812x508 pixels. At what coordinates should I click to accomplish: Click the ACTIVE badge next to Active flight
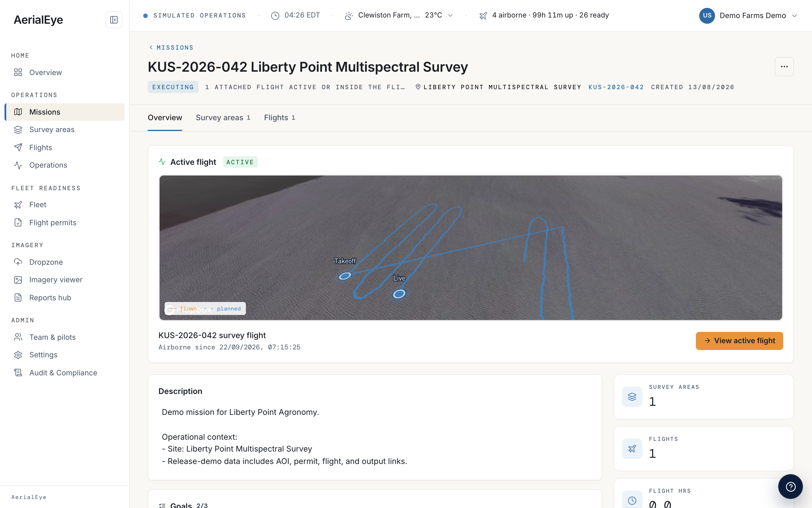pos(240,162)
